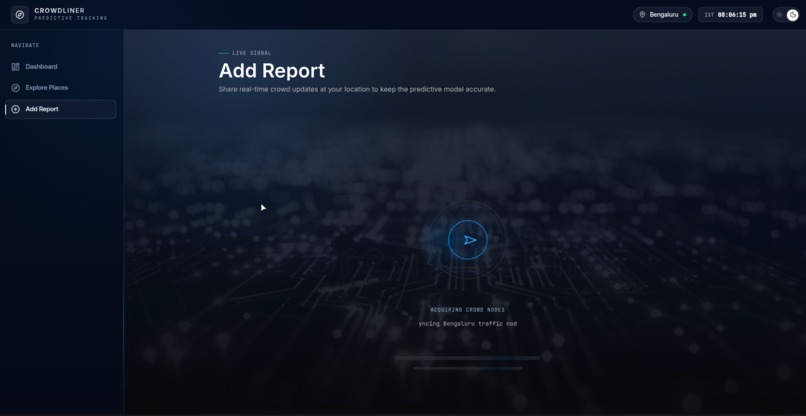806x416 pixels.
Task: Click the syncing Bengaluru traffic text line
Action: (x=468, y=324)
